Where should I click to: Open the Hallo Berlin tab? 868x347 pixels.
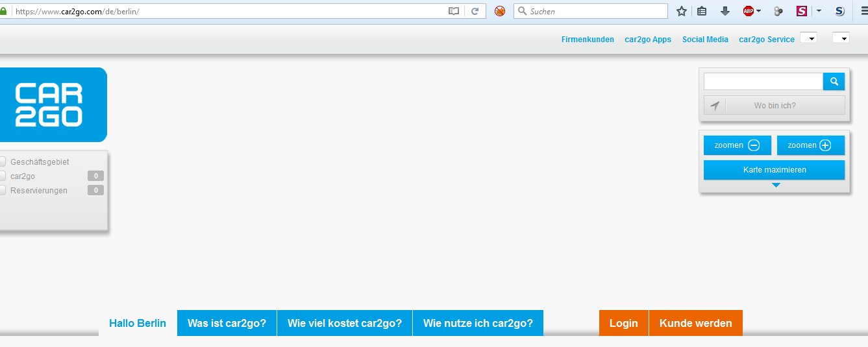(x=138, y=323)
